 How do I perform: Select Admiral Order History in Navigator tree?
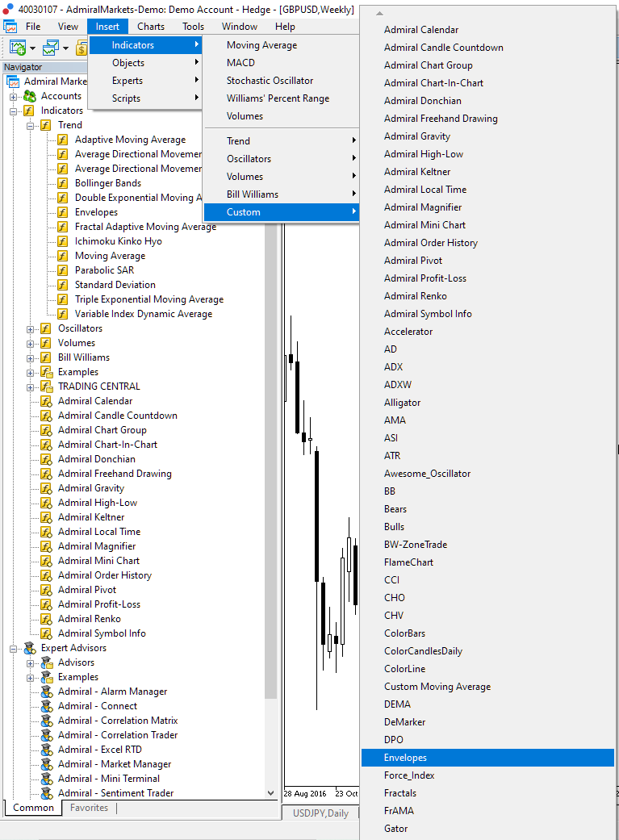pyautogui.click(x=104, y=575)
